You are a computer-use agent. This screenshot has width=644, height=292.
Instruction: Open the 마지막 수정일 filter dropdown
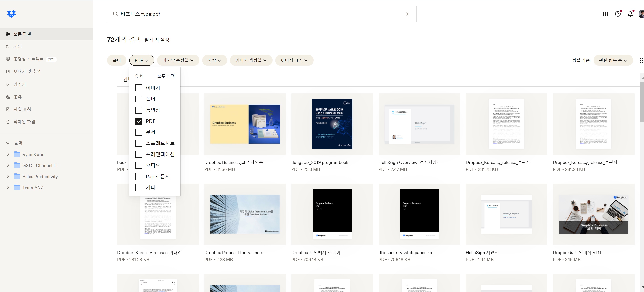tap(178, 60)
